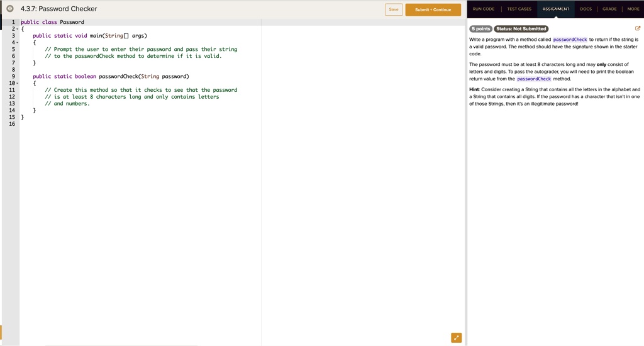Collapse the class body at line 2
This screenshot has width=644, height=346.
pyautogui.click(x=16, y=29)
